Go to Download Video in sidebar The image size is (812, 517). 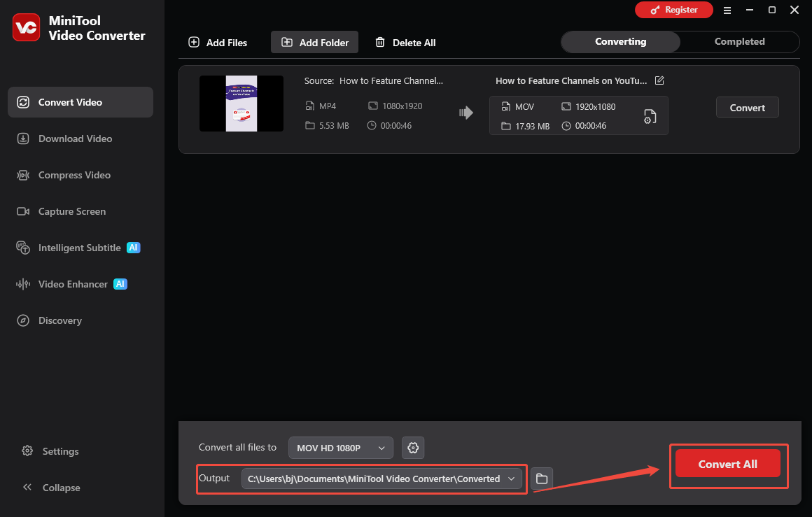click(x=64, y=139)
